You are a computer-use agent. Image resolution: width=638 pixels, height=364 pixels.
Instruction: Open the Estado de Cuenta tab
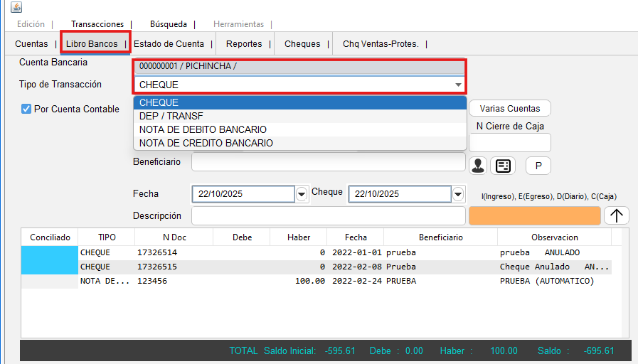click(x=169, y=44)
